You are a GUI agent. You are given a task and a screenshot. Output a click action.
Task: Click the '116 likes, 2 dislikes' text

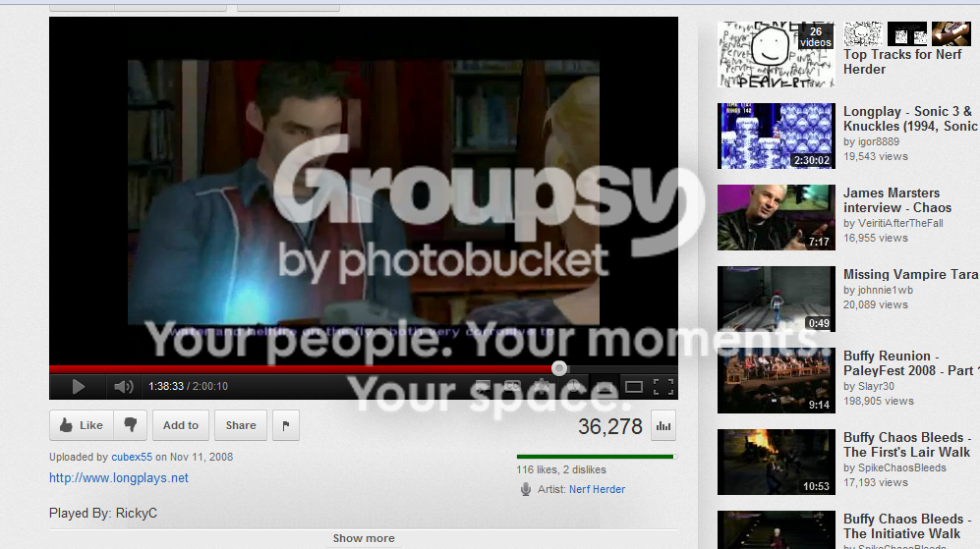click(561, 469)
